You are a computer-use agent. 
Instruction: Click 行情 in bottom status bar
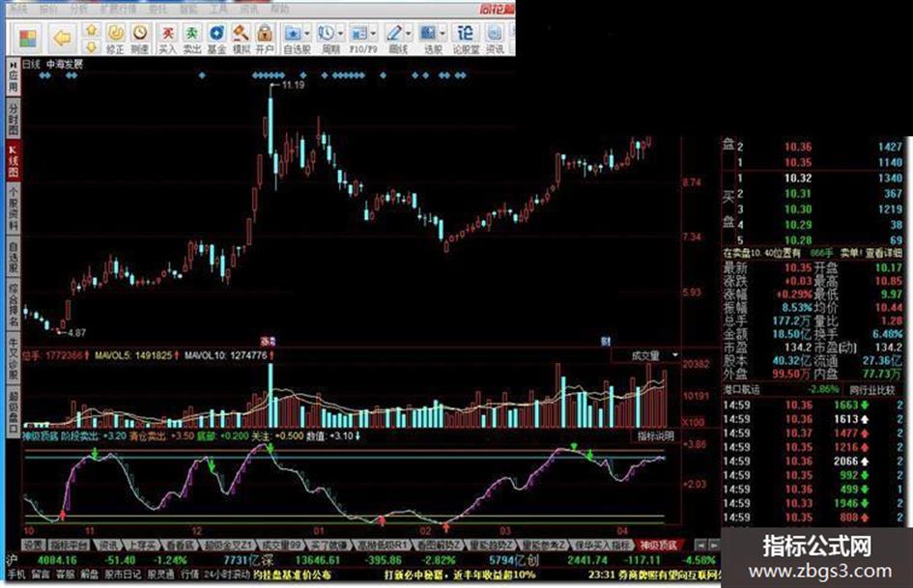pyautogui.click(x=189, y=574)
